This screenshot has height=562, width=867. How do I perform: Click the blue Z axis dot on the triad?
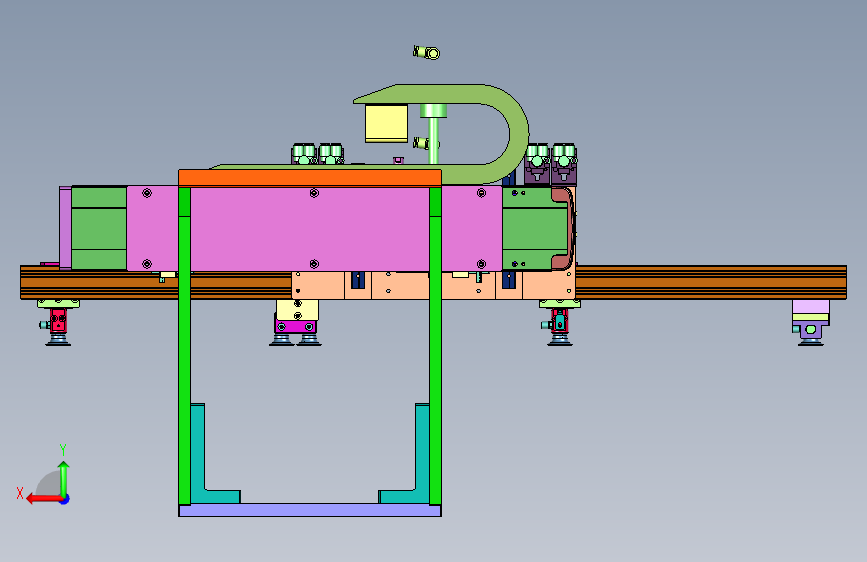point(65,499)
